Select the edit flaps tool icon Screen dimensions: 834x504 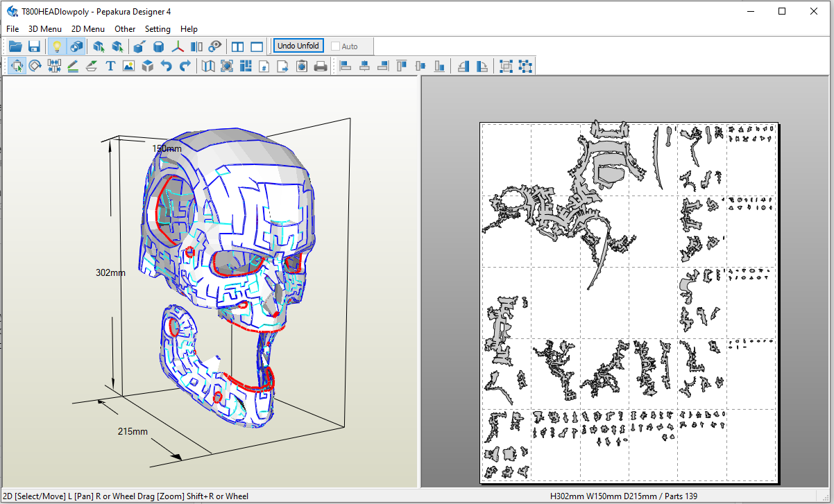(92, 66)
